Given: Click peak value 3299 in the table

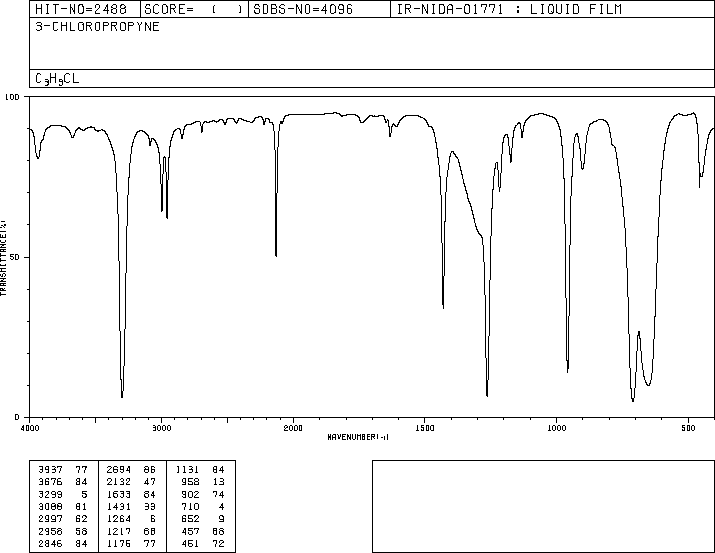Looking at the screenshot, I should tap(50, 494).
